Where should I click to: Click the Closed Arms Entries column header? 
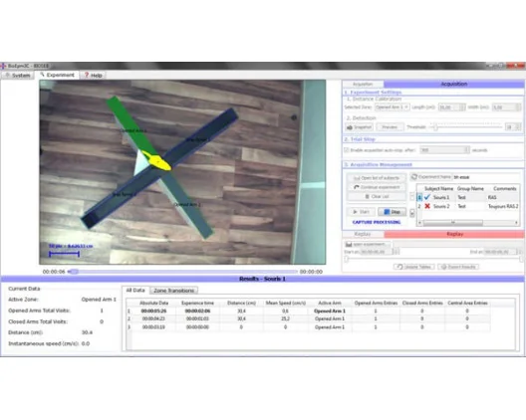[x=422, y=303]
